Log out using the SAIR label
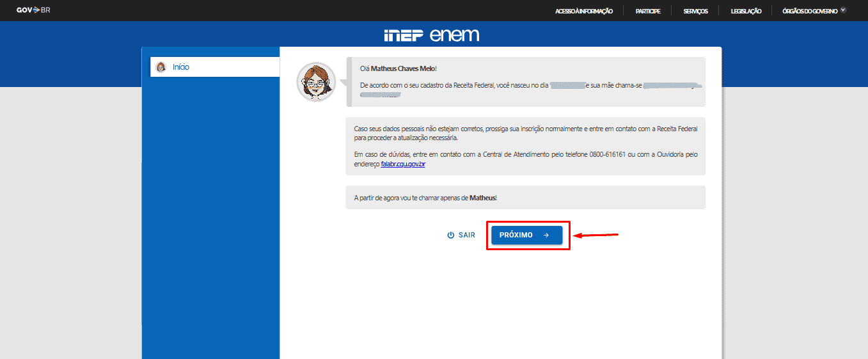 click(x=467, y=235)
